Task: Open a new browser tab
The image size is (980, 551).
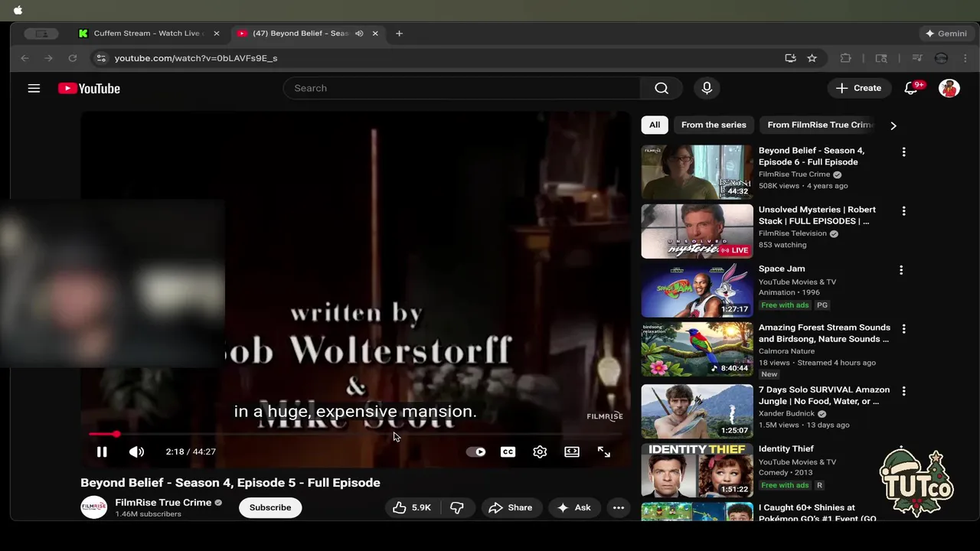Action: (399, 34)
